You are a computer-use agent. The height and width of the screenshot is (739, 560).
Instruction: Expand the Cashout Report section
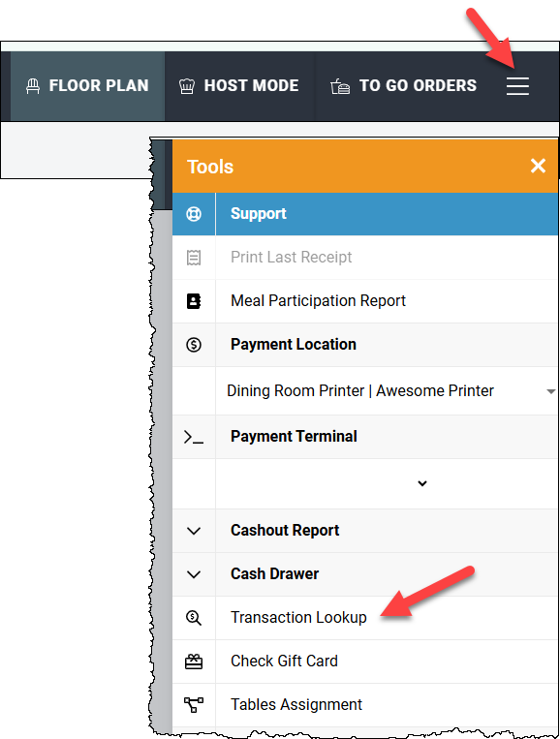tap(365, 531)
